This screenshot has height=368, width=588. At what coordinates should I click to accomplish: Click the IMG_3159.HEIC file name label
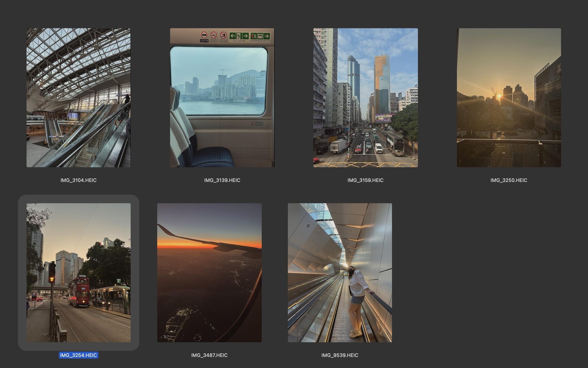366,180
